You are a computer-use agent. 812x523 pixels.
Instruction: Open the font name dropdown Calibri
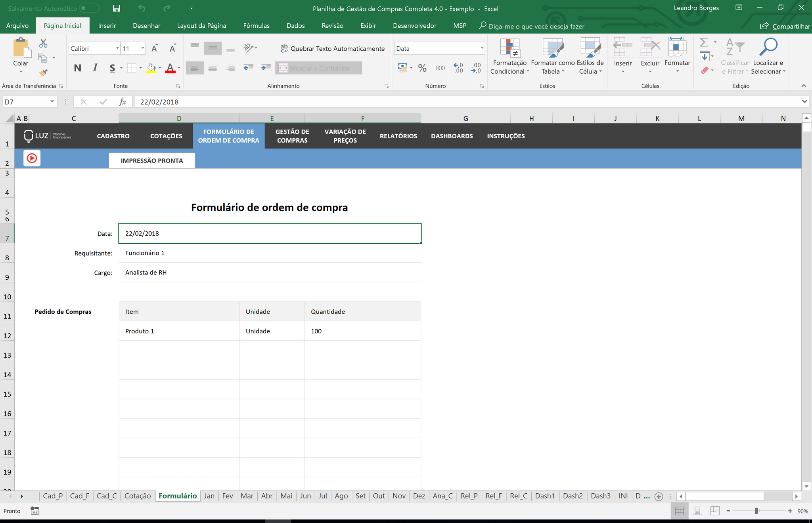click(x=117, y=48)
